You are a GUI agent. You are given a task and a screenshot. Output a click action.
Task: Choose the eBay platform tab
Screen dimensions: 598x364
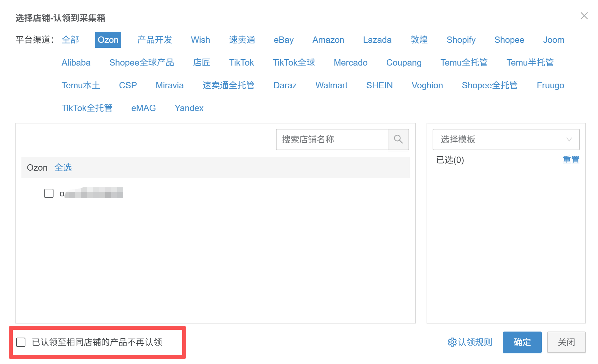284,40
